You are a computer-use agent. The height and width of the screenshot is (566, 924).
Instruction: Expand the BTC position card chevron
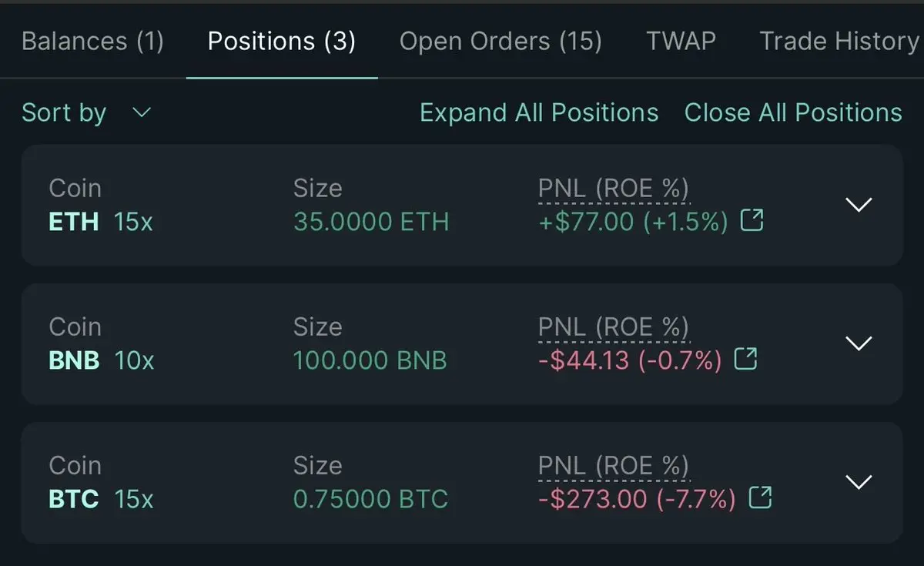(859, 481)
